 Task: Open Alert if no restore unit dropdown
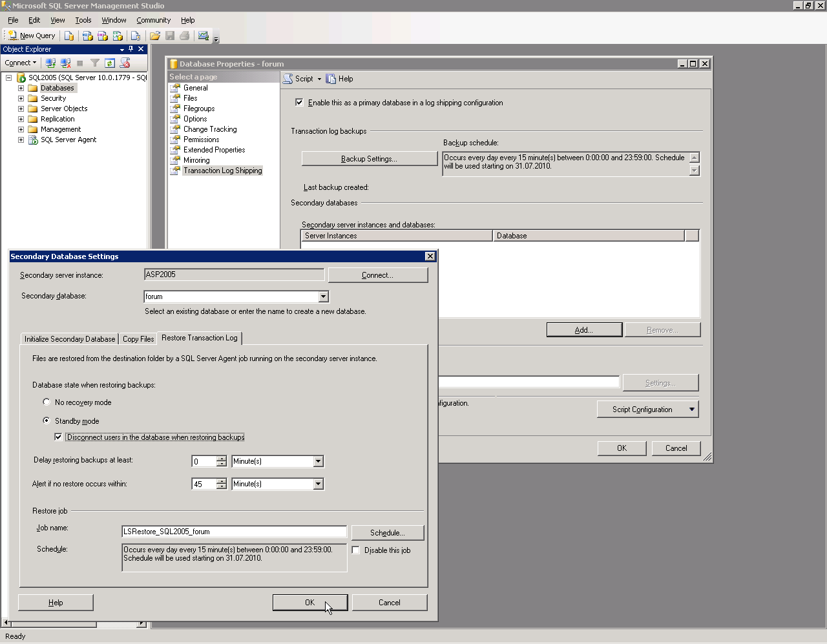318,484
